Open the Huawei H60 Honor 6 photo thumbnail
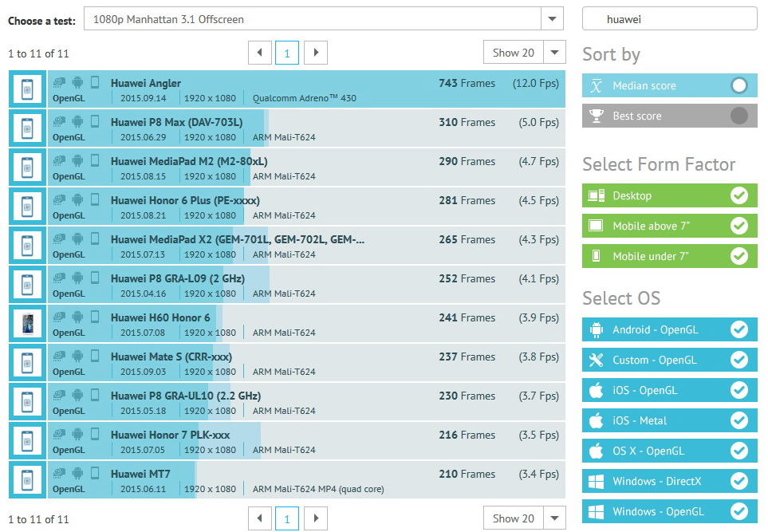 (x=27, y=324)
